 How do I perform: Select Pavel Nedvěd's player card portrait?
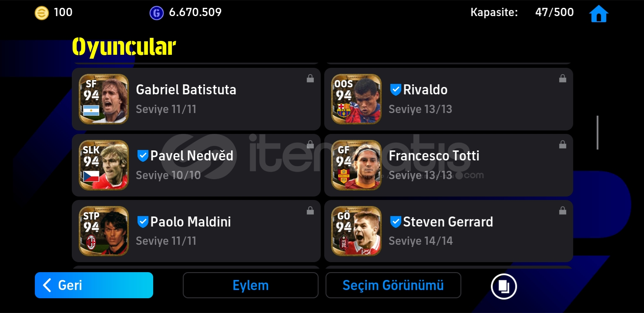point(104,165)
